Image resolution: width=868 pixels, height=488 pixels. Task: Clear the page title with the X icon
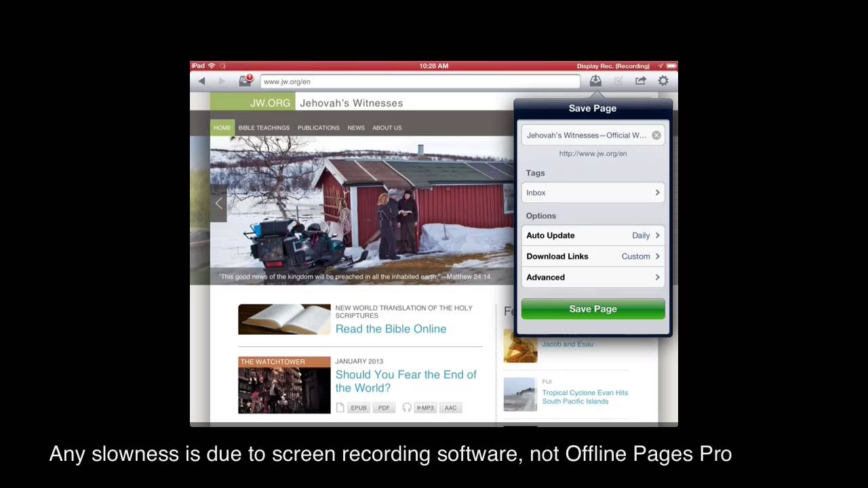(656, 136)
